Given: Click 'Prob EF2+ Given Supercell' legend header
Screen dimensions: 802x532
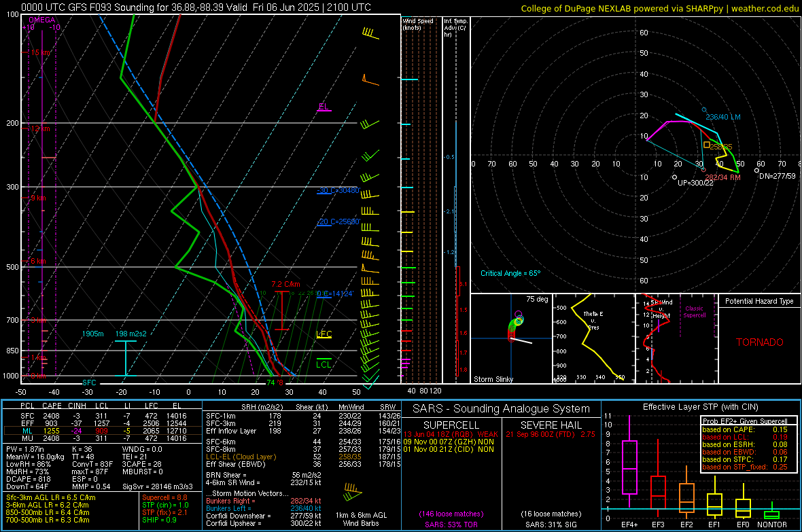Looking at the screenshot, I should 745,421.
